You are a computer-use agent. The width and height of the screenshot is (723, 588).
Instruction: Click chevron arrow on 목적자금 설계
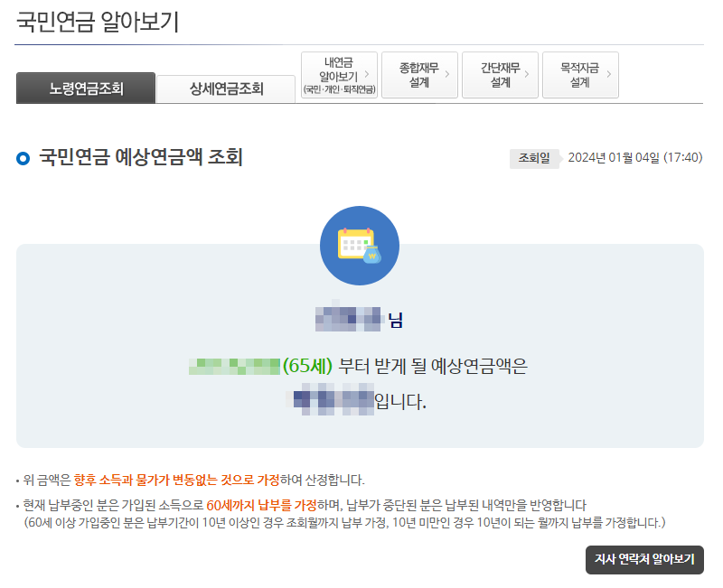tap(609, 74)
